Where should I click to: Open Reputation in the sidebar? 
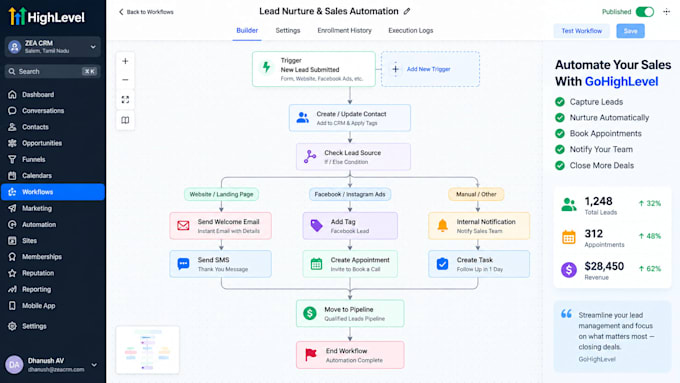(x=52, y=273)
